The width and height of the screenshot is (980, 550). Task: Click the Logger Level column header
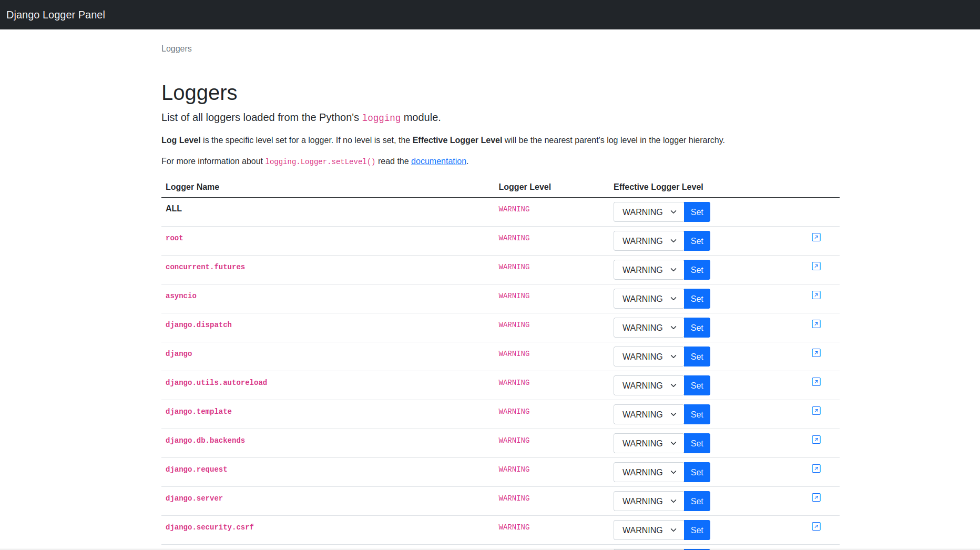pyautogui.click(x=525, y=187)
